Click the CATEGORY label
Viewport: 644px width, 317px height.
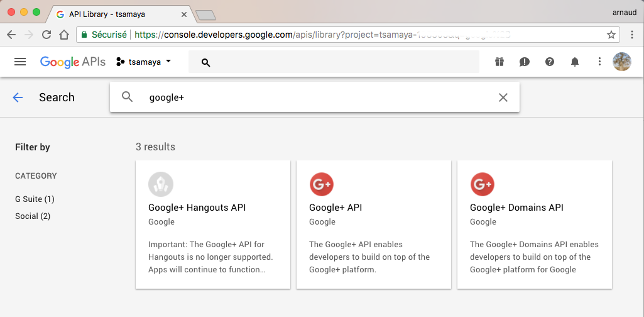click(x=36, y=175)
